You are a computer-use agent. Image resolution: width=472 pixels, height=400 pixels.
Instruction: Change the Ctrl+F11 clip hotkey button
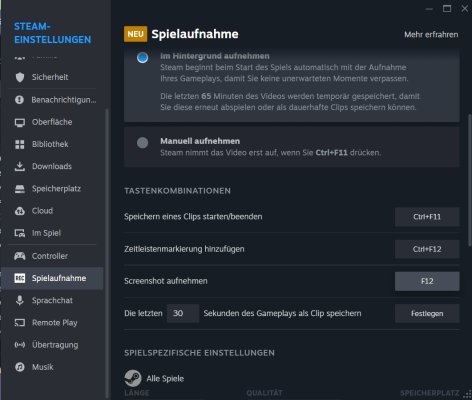[427, 217]
